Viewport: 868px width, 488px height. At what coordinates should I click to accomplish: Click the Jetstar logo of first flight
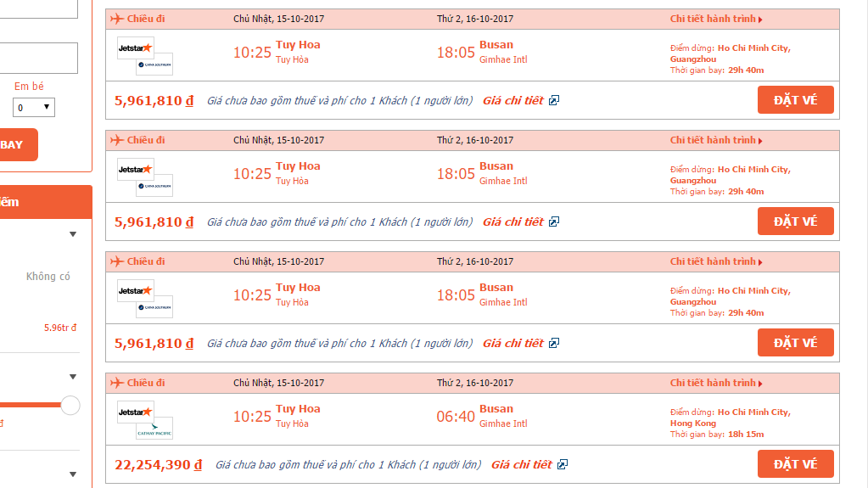pyautogui.click(x=135, y=48)
